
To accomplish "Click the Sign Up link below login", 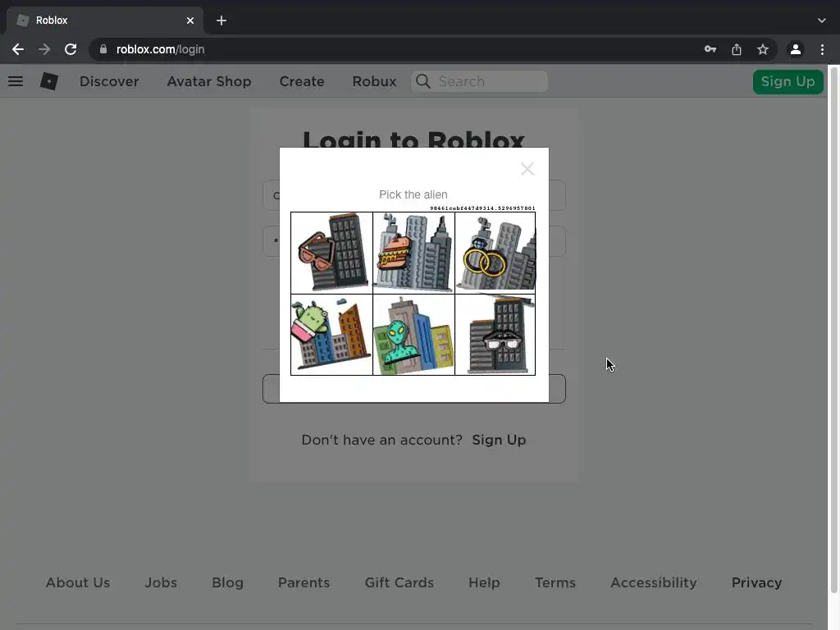I will pyautogui.click(x=499, y=440).
